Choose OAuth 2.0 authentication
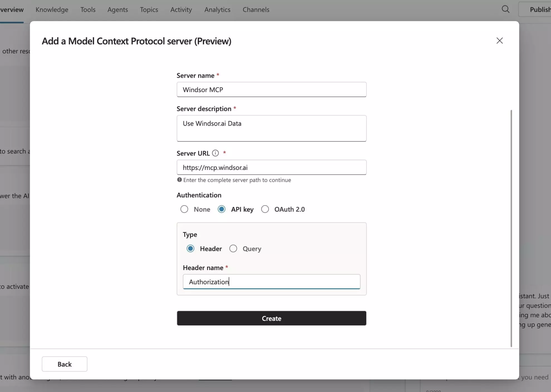Viewport: 551px width, 392px height. tap(265, 209)
